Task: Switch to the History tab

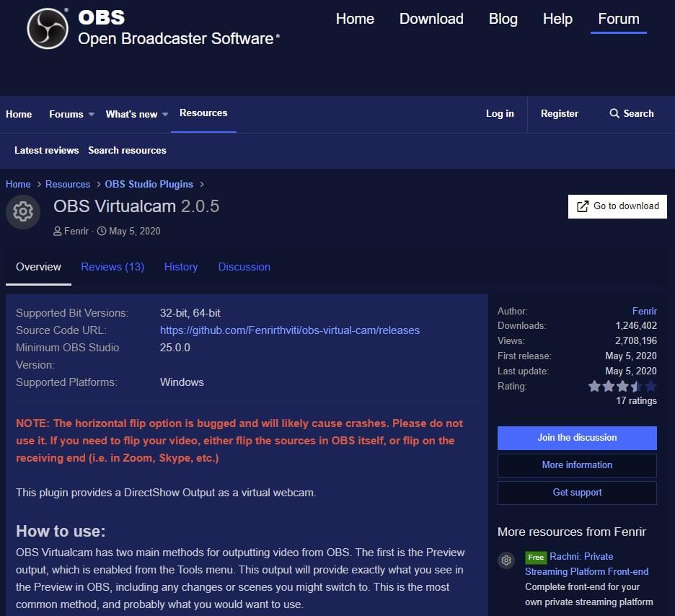Action: (x=181, y=267)
